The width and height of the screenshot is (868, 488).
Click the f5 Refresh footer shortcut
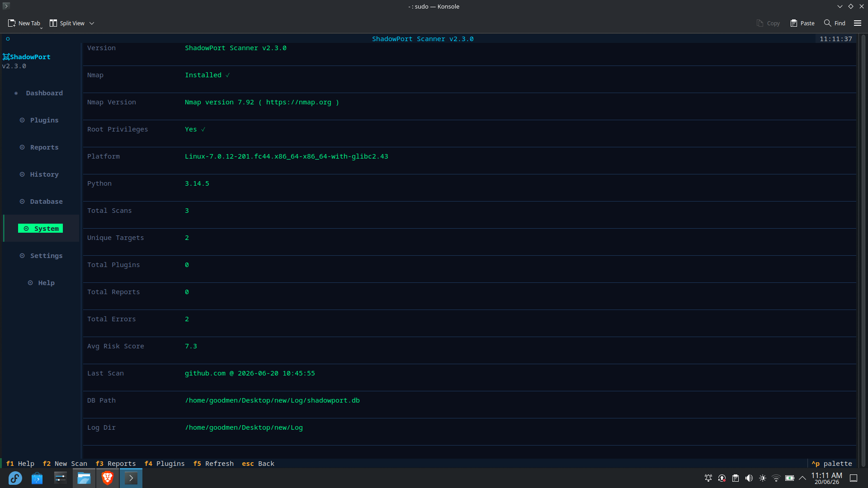pos(213,464)
